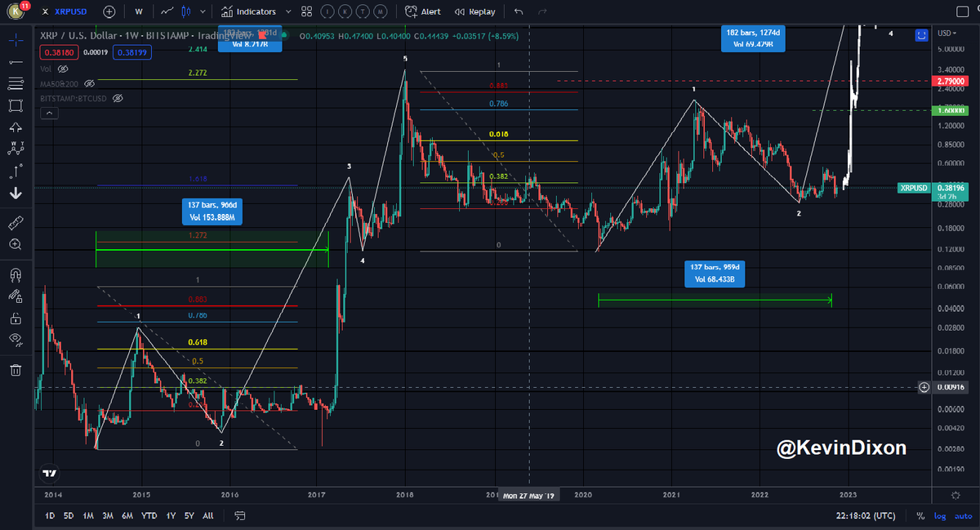Open the go-to-date calendar icon
This screenshot has height=530, width=980.
240,515
